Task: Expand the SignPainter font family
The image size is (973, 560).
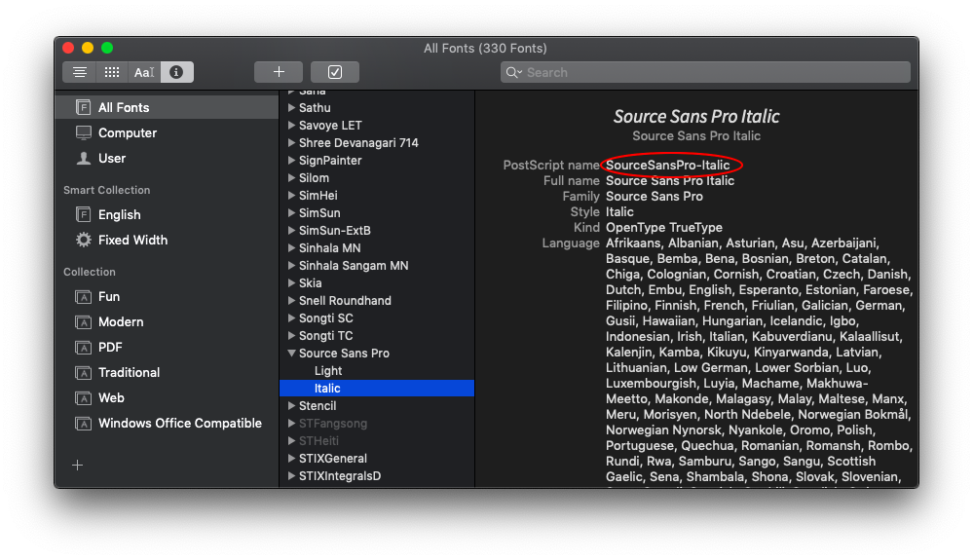Action: click(x=291, y=161)
